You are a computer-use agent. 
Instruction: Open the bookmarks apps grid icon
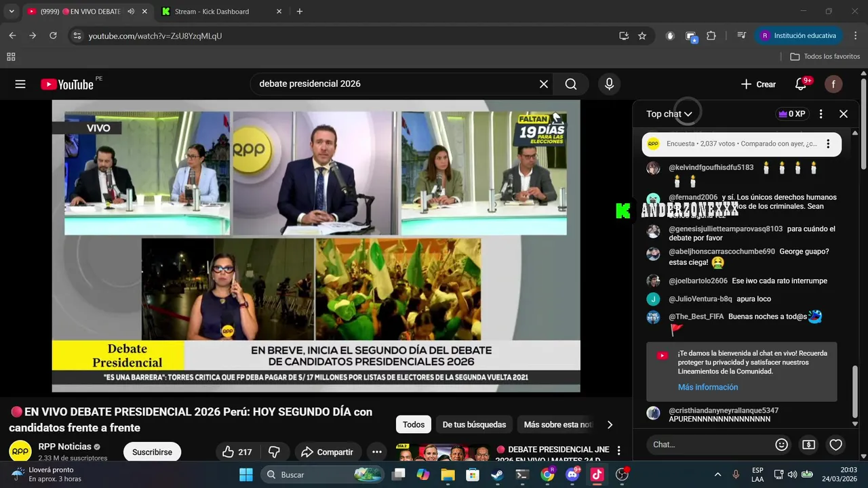pos(11,57)
